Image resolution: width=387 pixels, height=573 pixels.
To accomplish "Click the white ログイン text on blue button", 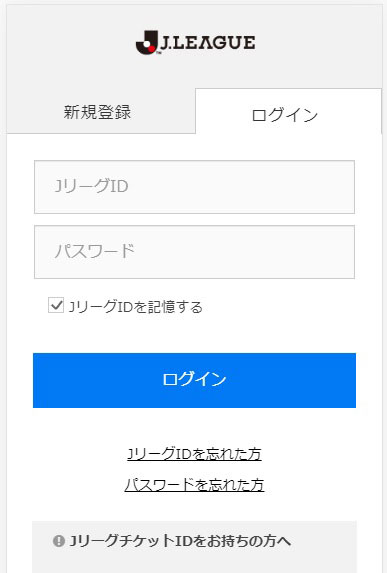I will click(194, 379).
